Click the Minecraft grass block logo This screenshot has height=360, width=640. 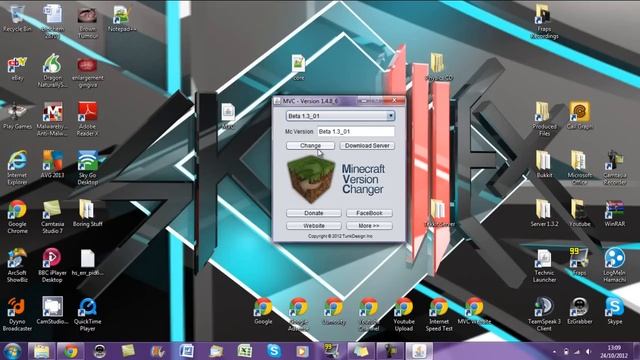(311, 180)
